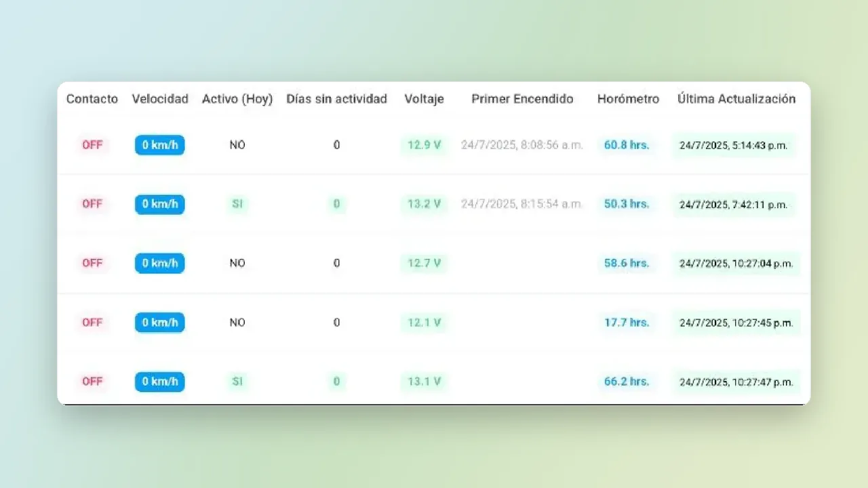Screen dimensions: 868x488
Task: Open the 60.8 hrs. hour meter value
Action: [x=627, y=145]
